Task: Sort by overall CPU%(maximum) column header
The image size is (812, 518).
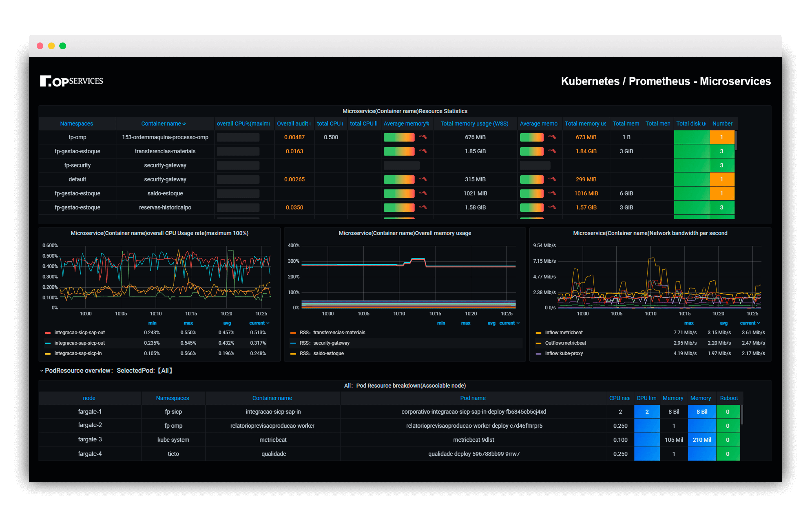Action: click(243, 124)
